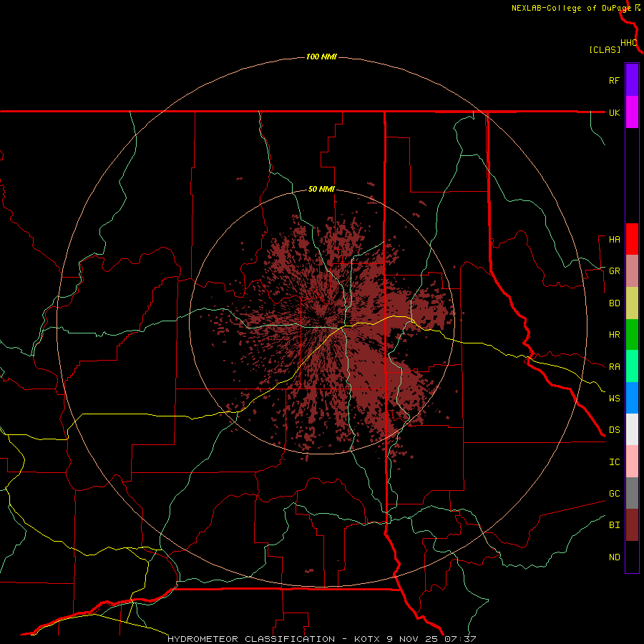Click the gray GC legend swatch

pyautogui.click(x=632, y=493)
